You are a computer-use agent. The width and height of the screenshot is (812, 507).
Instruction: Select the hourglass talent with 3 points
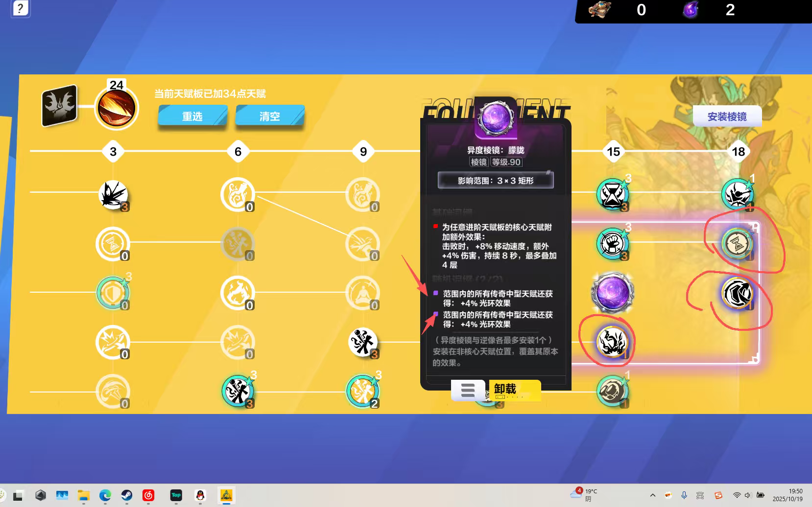(x=612, y=194)
